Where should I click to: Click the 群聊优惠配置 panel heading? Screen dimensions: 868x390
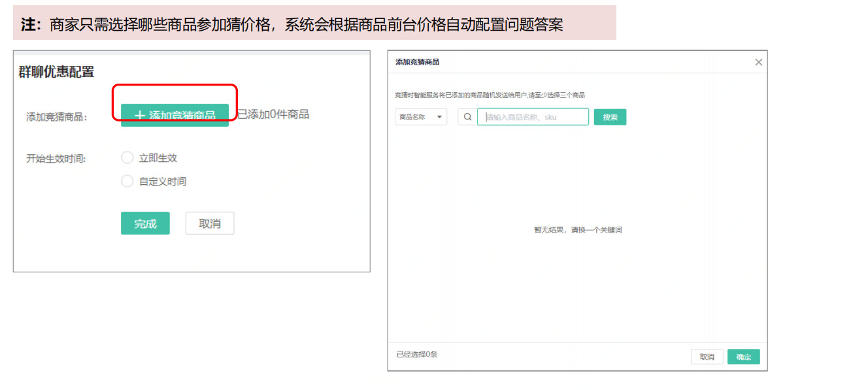coord(56,72)
